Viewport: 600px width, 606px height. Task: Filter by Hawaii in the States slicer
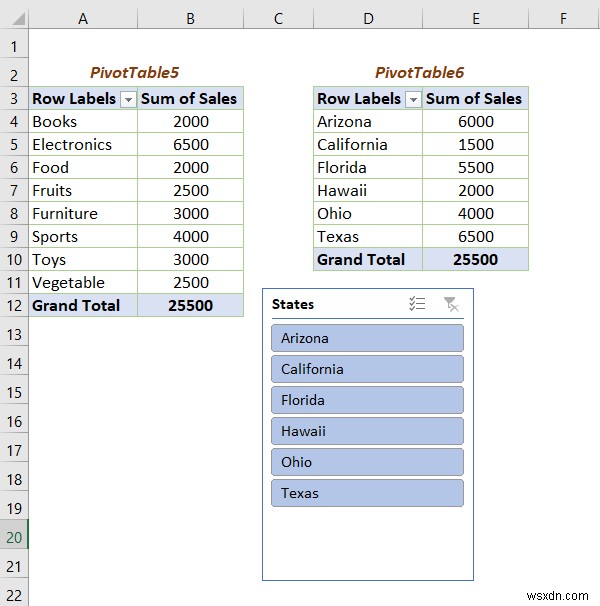(367, 431)
